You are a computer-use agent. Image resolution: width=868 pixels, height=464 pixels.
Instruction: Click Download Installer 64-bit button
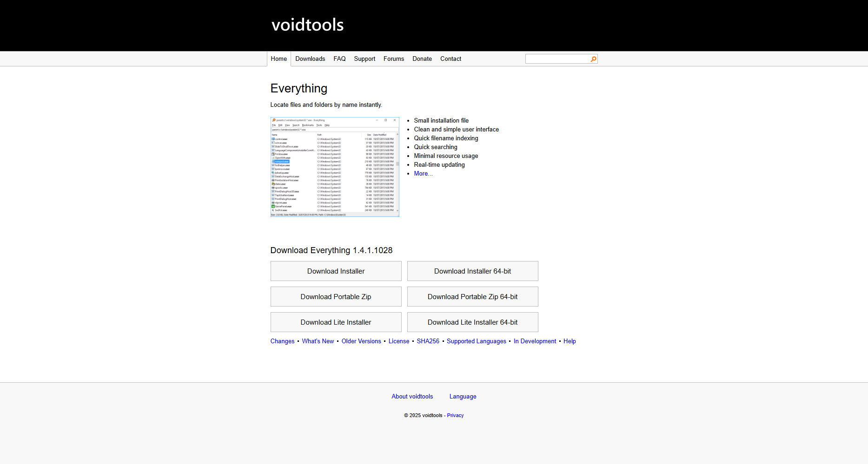(x=472, y=271)
